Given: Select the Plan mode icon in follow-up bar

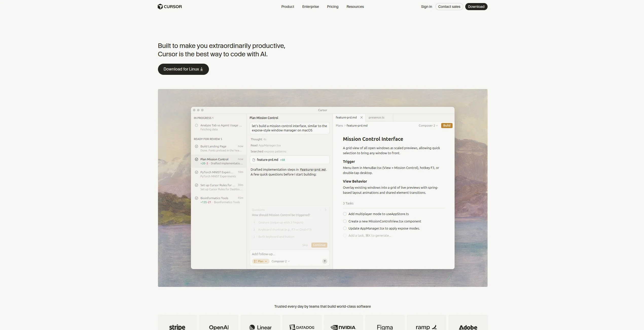Looking at the screenshot, I should click(x=256, y=261).
